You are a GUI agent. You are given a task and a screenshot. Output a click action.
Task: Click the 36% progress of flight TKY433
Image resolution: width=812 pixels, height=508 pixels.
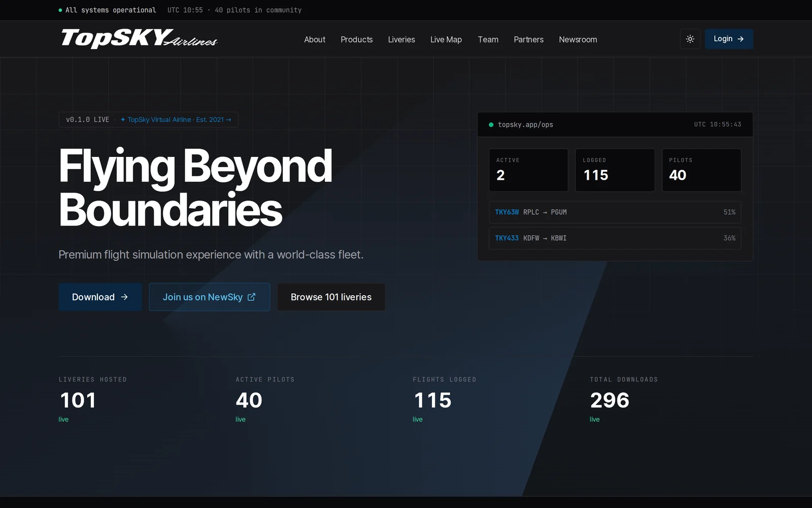[729, 238]
